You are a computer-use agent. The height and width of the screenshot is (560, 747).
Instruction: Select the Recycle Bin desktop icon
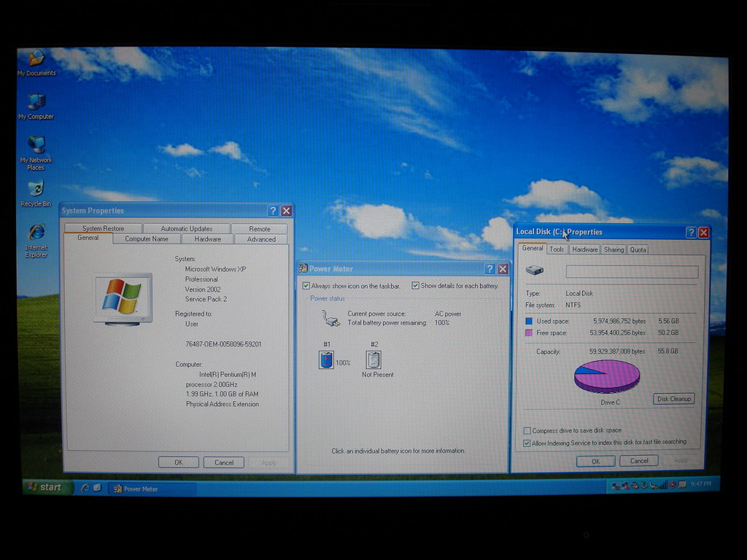pyautogui.click(x=36, y=193)
